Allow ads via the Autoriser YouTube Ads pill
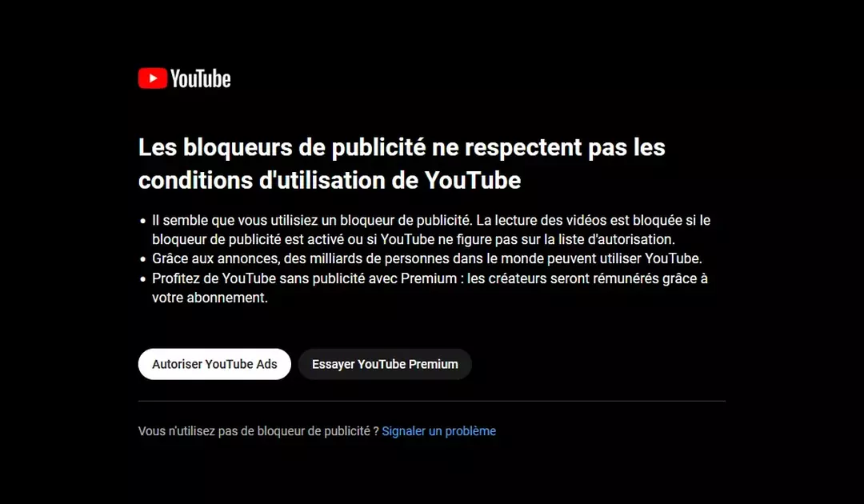This screenshot has height=504, width=864. (x=214, y=364)
